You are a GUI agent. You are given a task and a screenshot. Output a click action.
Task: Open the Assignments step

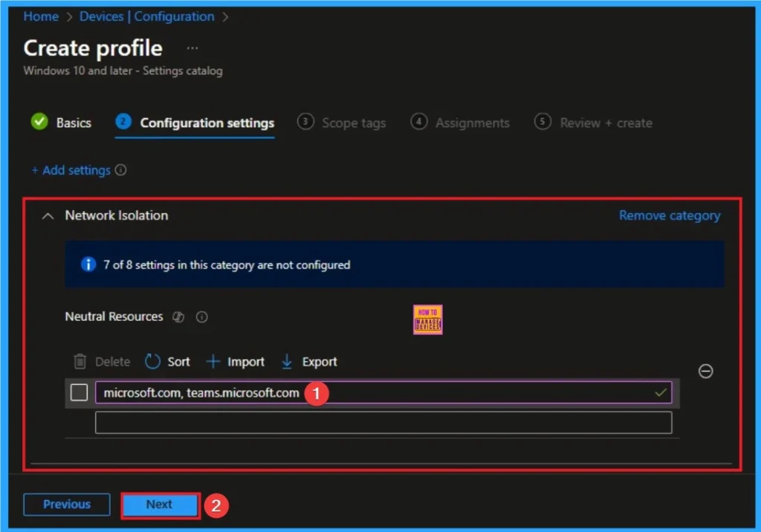pyautogui.click(x=461, y=123)
